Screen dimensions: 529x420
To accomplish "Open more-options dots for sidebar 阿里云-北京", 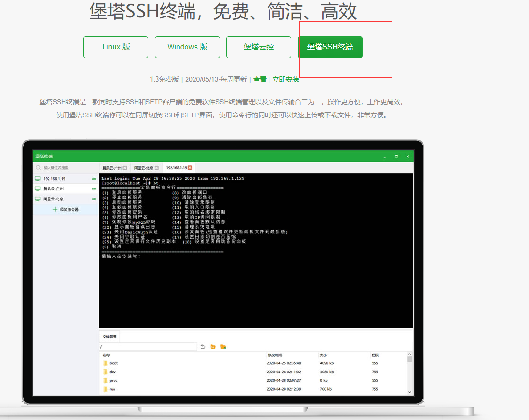I will [94, 199].
